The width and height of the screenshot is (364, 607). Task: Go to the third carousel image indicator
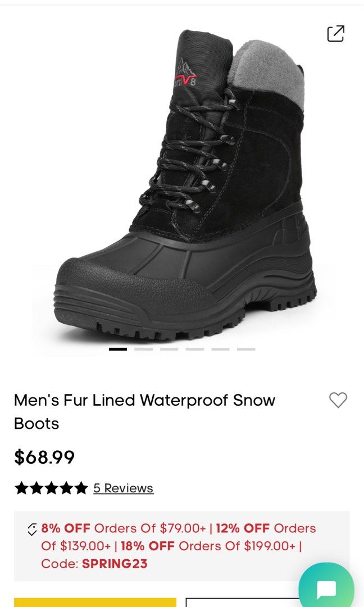pyautogui.click(x=169, y=349)
